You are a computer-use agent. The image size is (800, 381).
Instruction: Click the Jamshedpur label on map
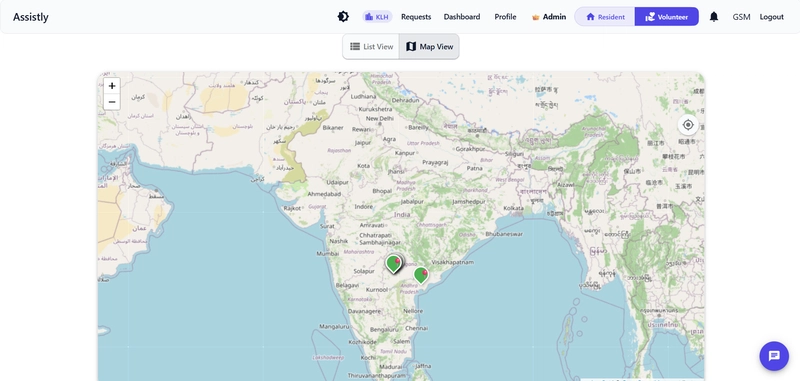(x=469, y=202)
